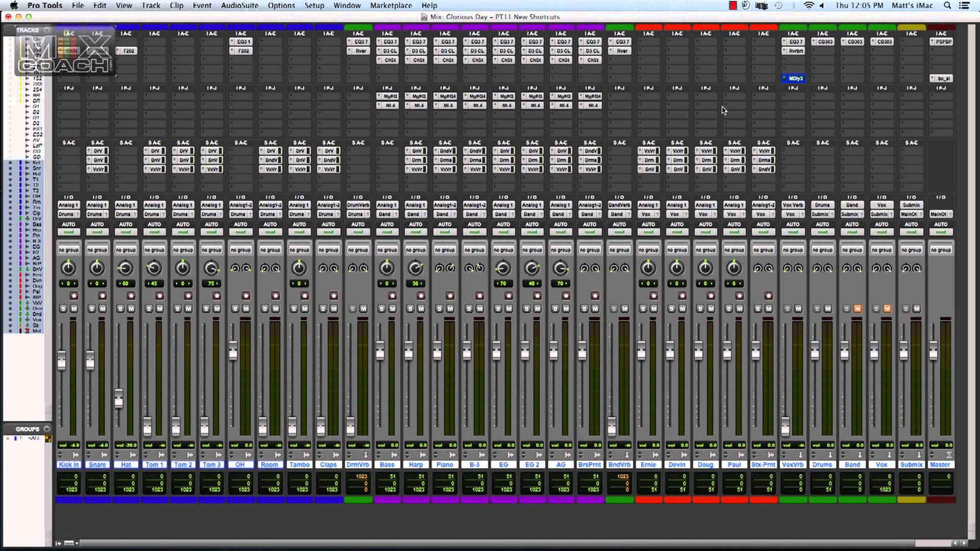980x551 pixels.
Task: Adjust the Kick In volume fader
Action: point(61,359)
